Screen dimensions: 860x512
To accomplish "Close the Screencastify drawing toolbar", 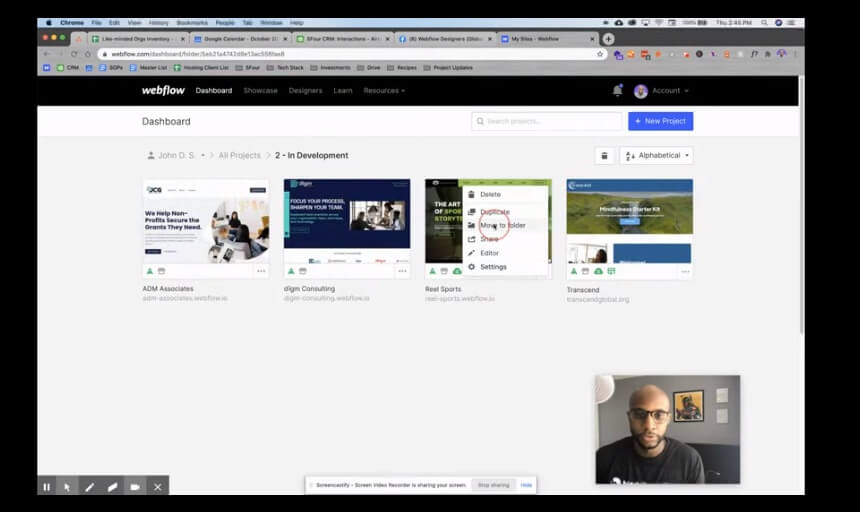I will pos(158,487).
